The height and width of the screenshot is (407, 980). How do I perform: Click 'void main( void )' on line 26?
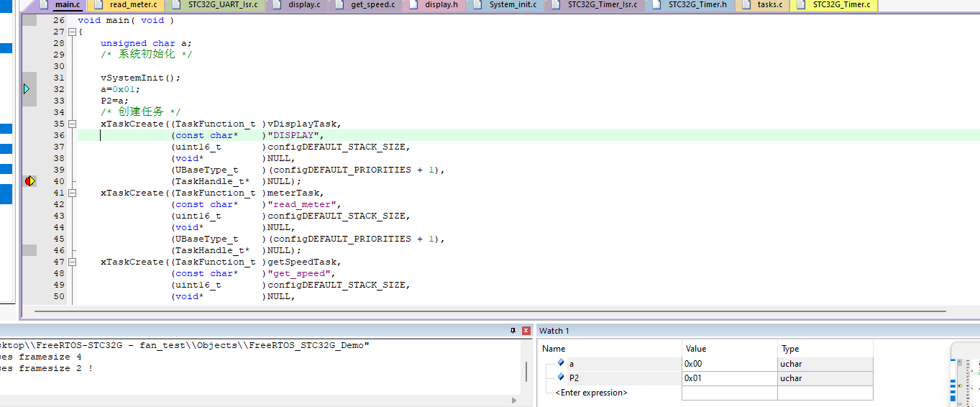point(127,20)
